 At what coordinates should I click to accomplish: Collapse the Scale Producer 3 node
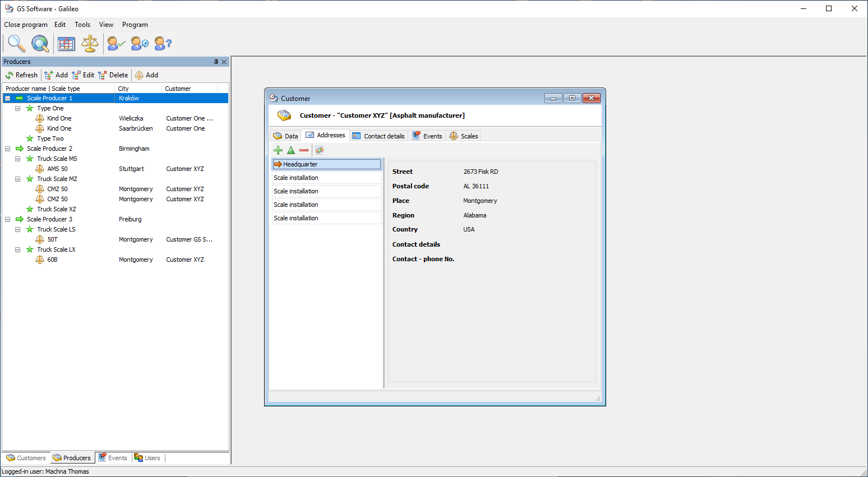coord(8,219)
